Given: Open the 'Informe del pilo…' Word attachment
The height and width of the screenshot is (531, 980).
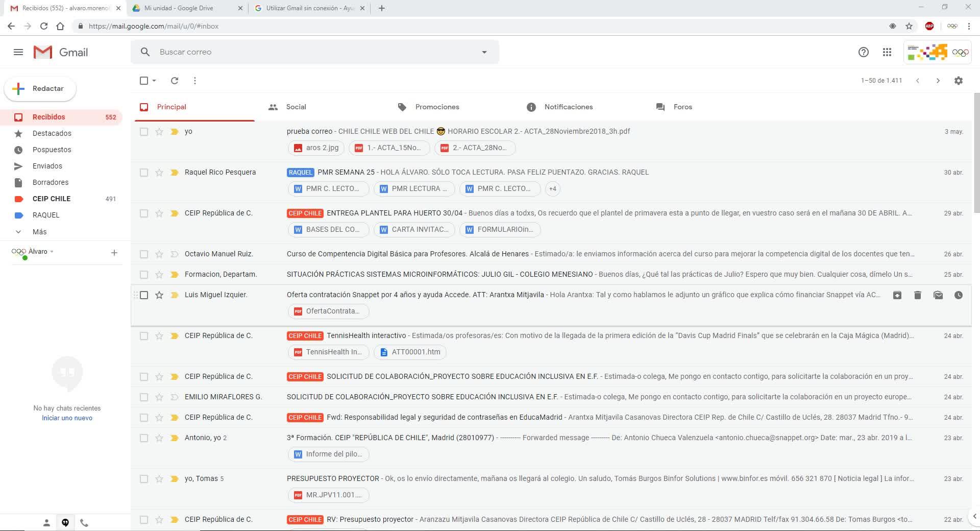Looking at the screenshot, I should [328, 454].
